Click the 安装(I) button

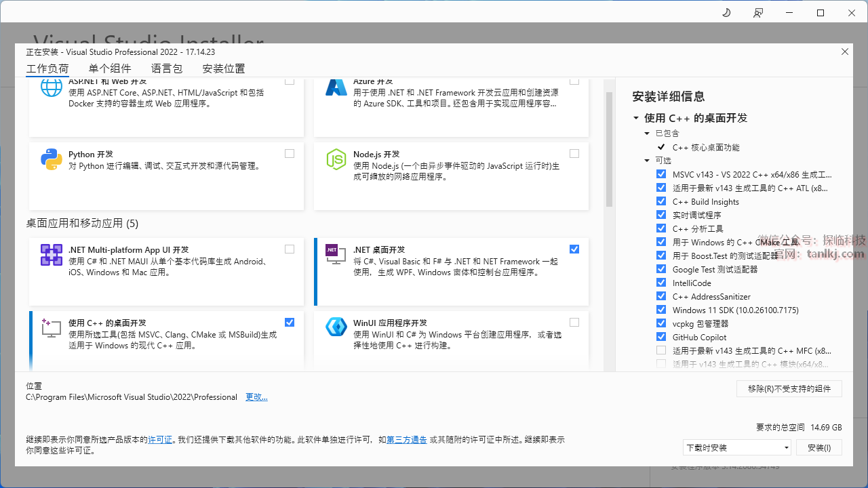pyautogui.click(x=818, y=447)
